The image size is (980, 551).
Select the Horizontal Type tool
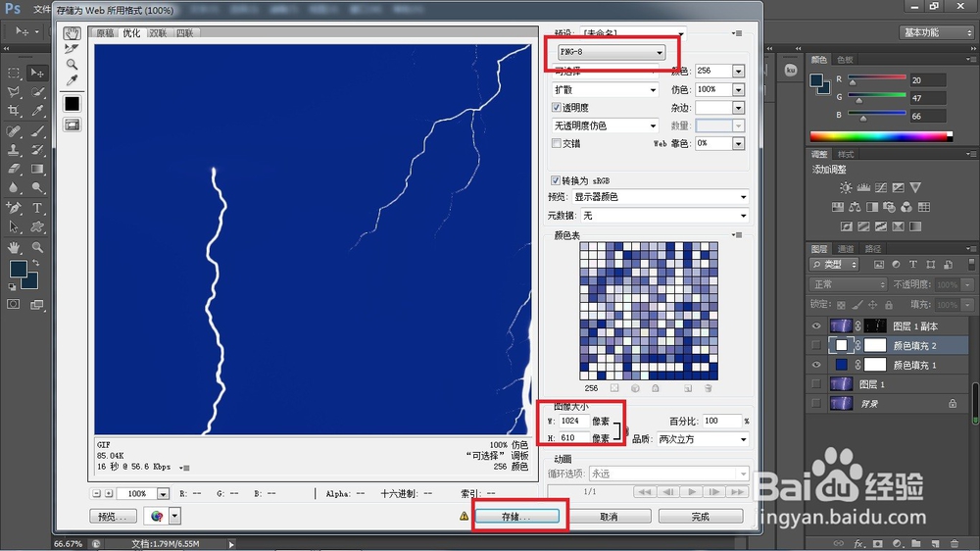pyautogui.click(x=37, y=208)
